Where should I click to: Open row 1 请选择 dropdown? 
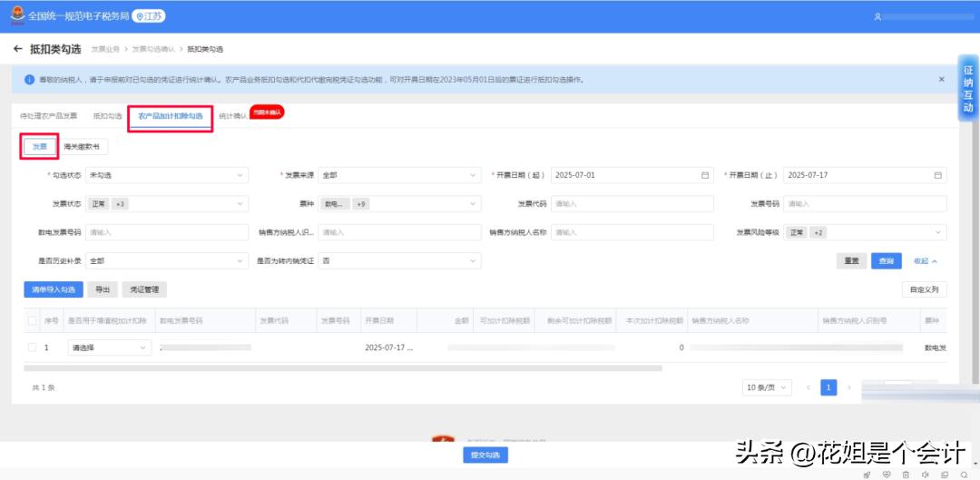pos(110,348)
